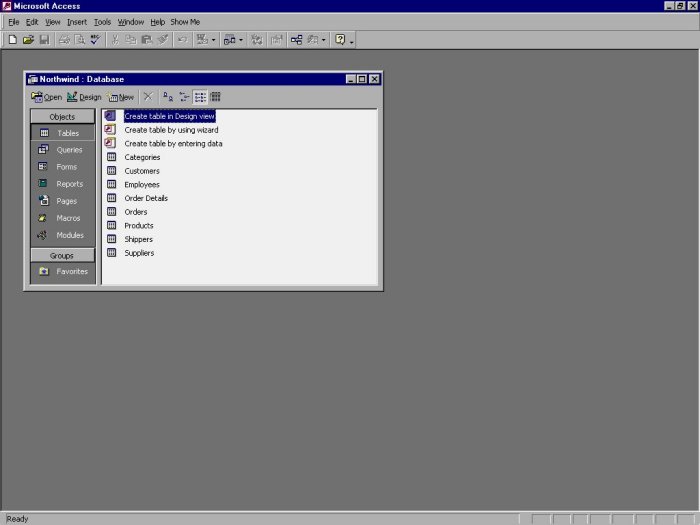The image size is (700, 525).
Task: Open the Help icon dropdown arrow
Action: click(352, 40)
